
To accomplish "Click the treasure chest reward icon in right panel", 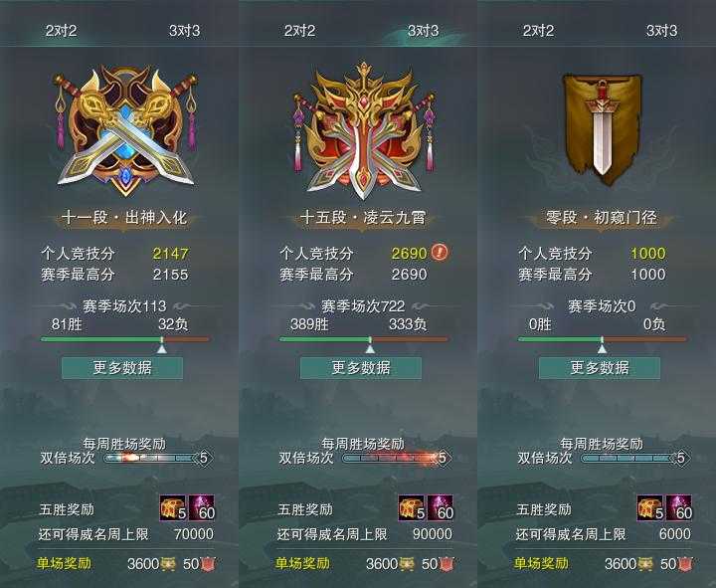I will coord(650,508).
